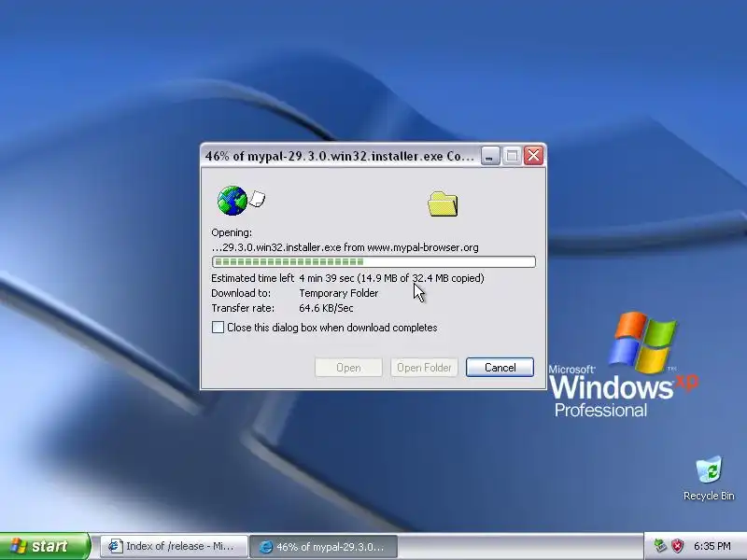
Task: Click the Opening: label in dialog
Action: (x=232, y=232)
